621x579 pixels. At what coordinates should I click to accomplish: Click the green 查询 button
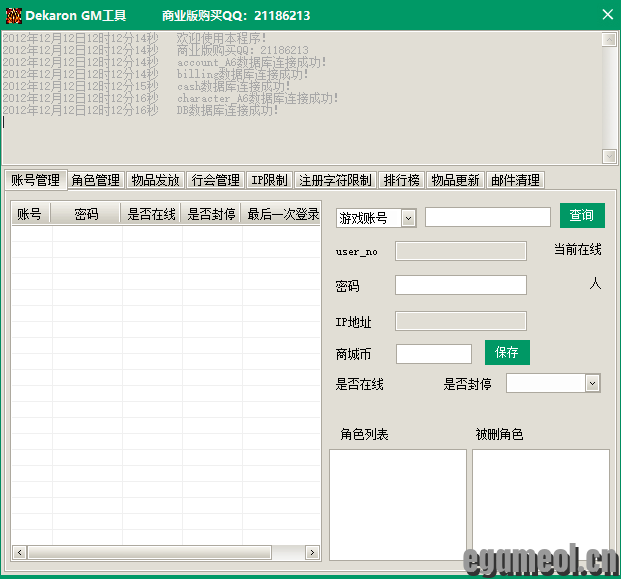click(581, 215)
